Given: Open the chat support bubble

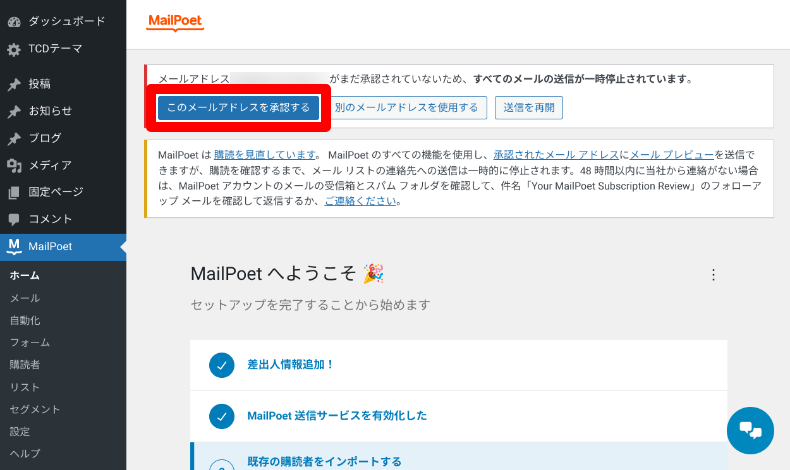Looking at the screenshot, I should [x=750, y=430].
